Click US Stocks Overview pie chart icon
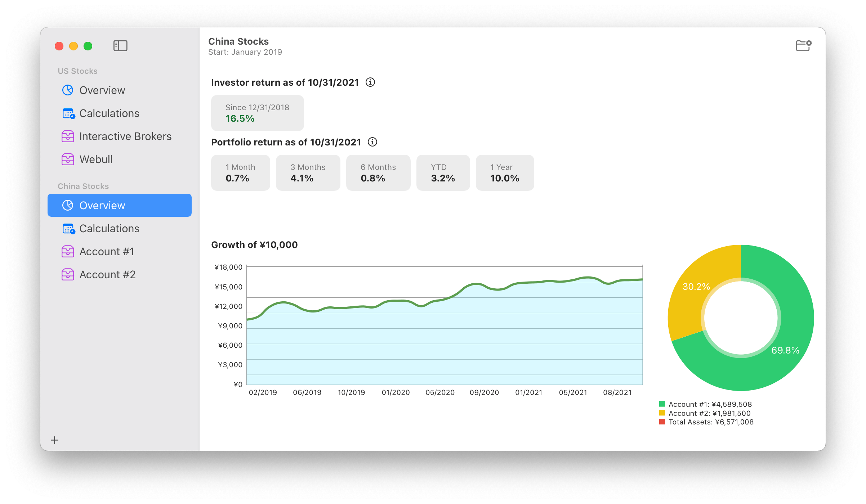Screen dimensions: 866x504 pyautogui.click(x=68, y=90)
